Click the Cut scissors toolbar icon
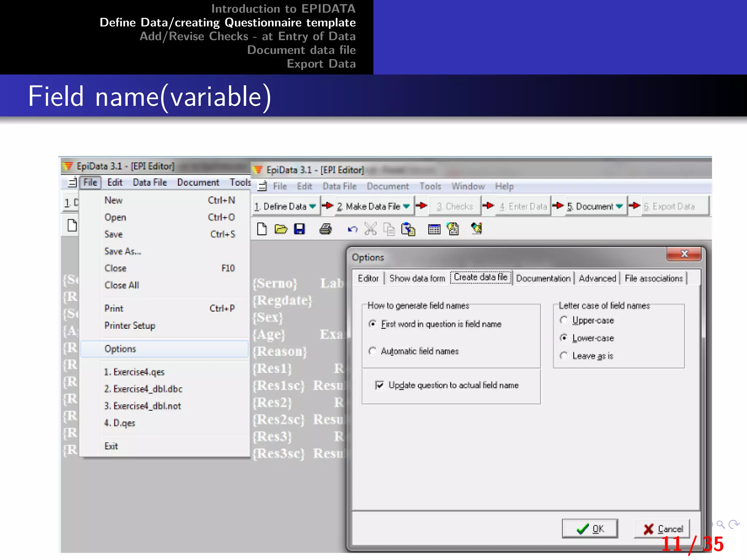 click(x=371, y=229)
